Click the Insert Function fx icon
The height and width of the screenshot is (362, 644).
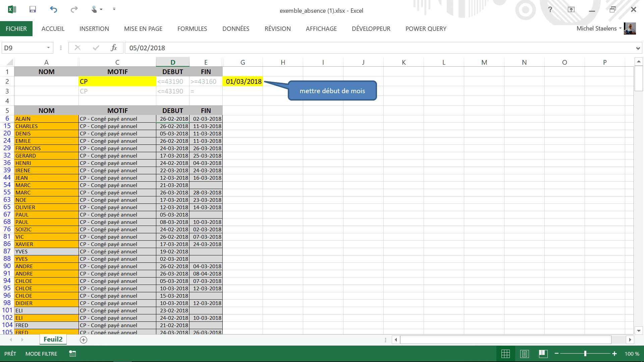pos(114,48)
